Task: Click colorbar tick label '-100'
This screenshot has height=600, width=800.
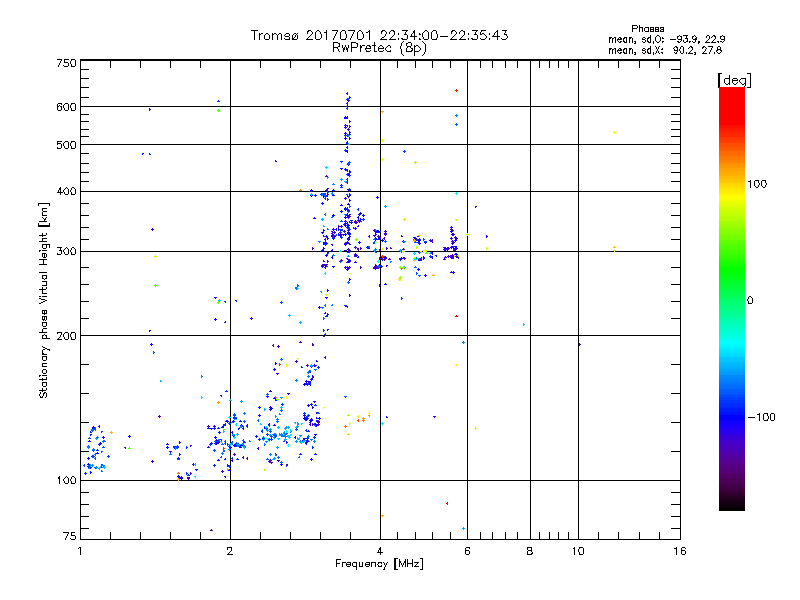Action: pyautogui.click(x=761, y=417)
